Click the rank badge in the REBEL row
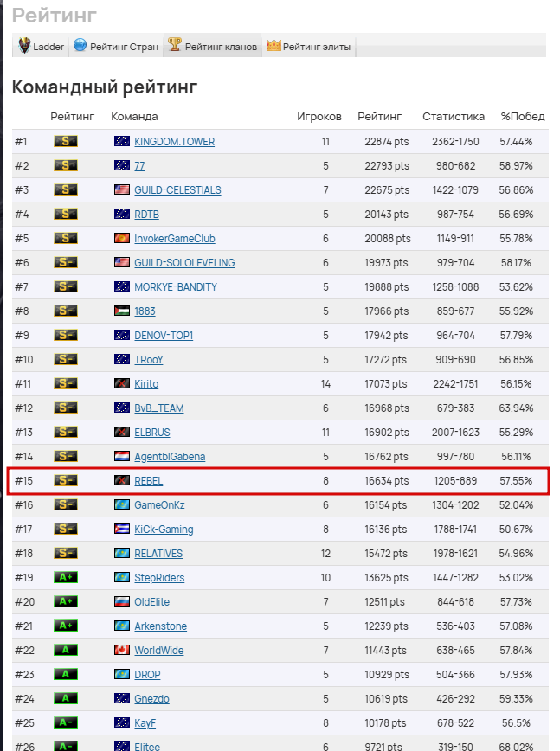Screen dimensions: 560x751 click(66, 481)
